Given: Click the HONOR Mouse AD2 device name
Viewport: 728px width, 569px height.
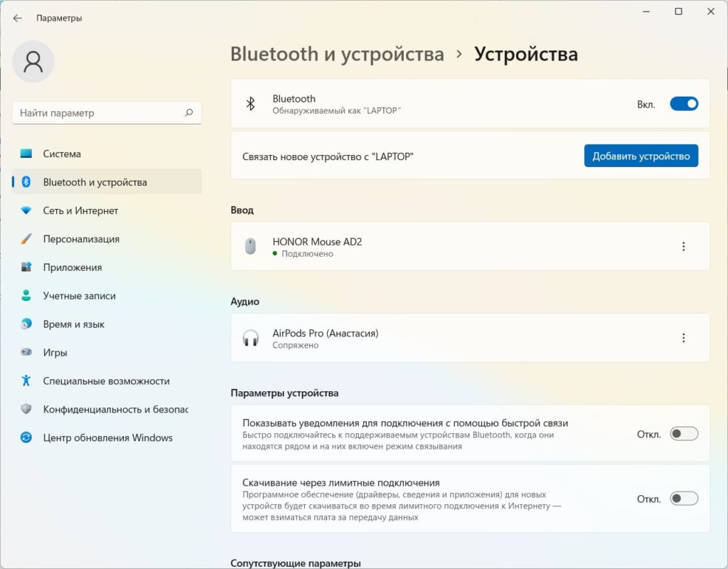Looking at the screenshot, I should [x=317, y=242].
